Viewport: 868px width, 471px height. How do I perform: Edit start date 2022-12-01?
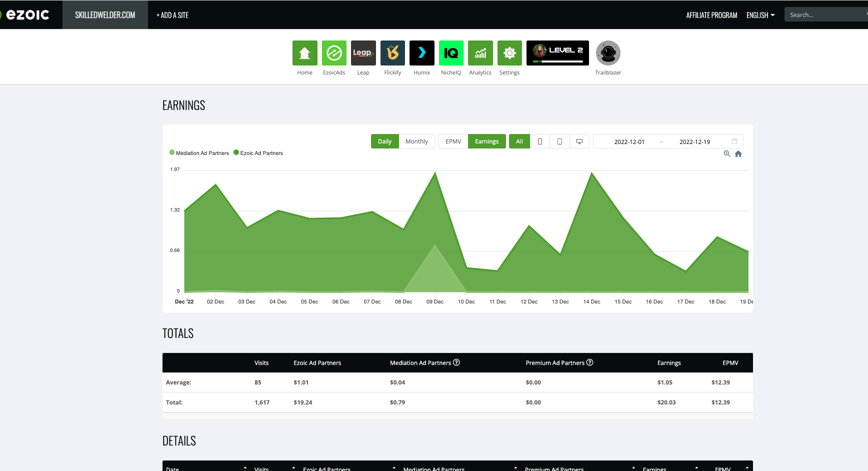coord(629,141)
